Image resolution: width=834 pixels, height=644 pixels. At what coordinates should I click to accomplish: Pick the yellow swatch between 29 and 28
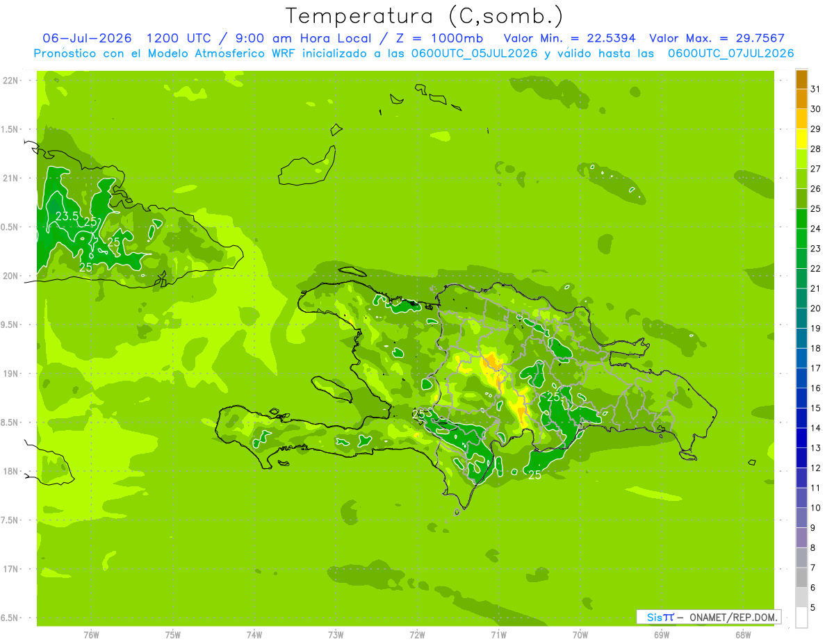pos(801,138)
